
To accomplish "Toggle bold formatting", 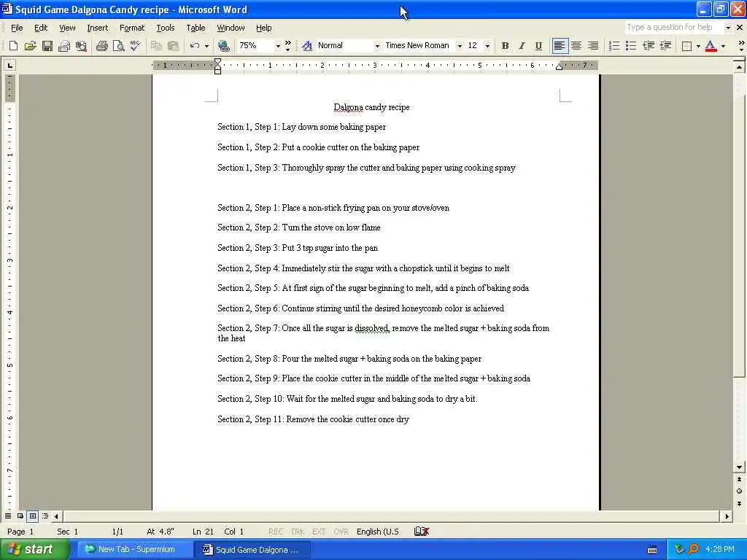I will point(505,46).
